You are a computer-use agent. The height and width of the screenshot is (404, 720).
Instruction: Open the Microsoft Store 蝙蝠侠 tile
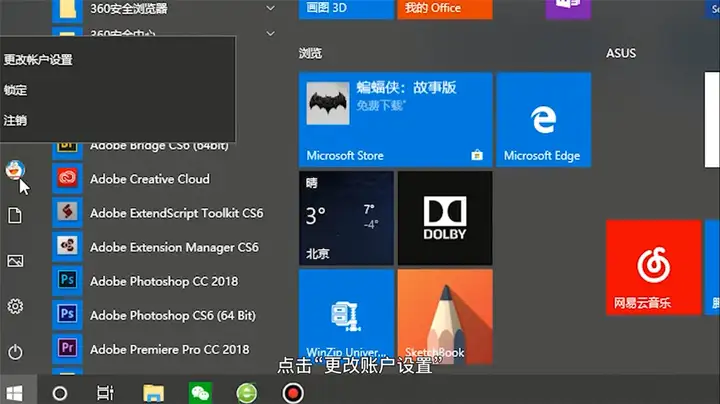coord(395,119)
